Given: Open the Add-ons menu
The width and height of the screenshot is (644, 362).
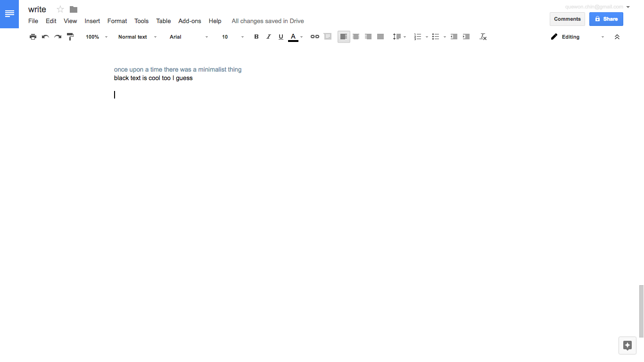Looking at the screenshot, I should point(190,21).
